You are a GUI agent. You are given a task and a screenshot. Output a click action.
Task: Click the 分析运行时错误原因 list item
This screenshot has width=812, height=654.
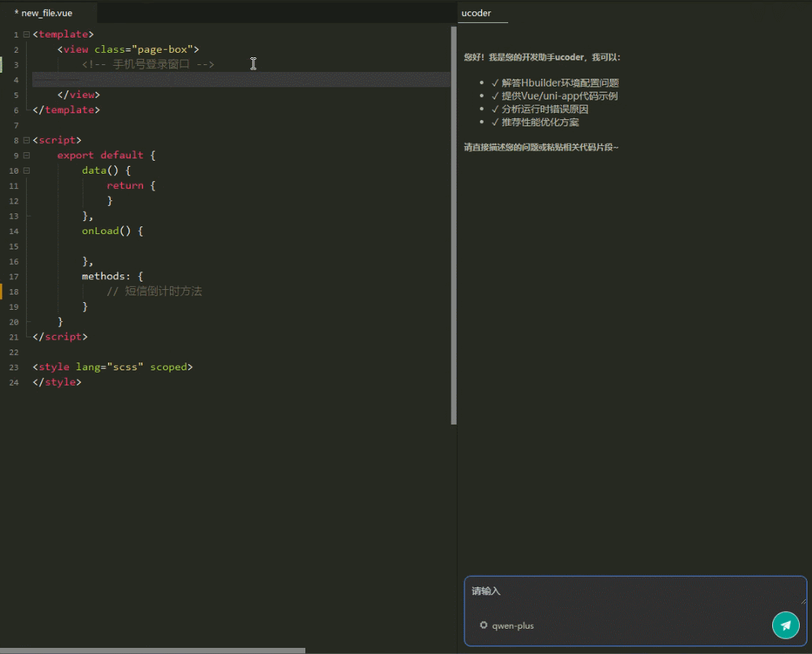point(545,109)
